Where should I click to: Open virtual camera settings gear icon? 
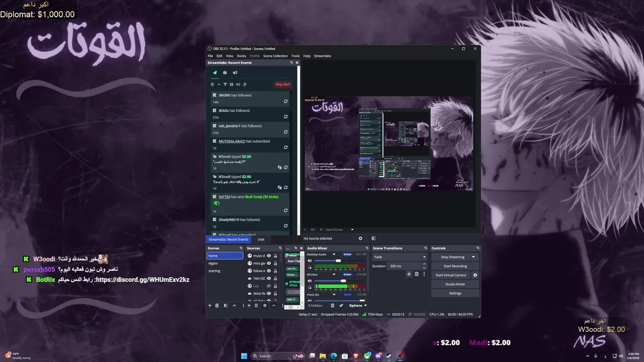coord(475,275)
